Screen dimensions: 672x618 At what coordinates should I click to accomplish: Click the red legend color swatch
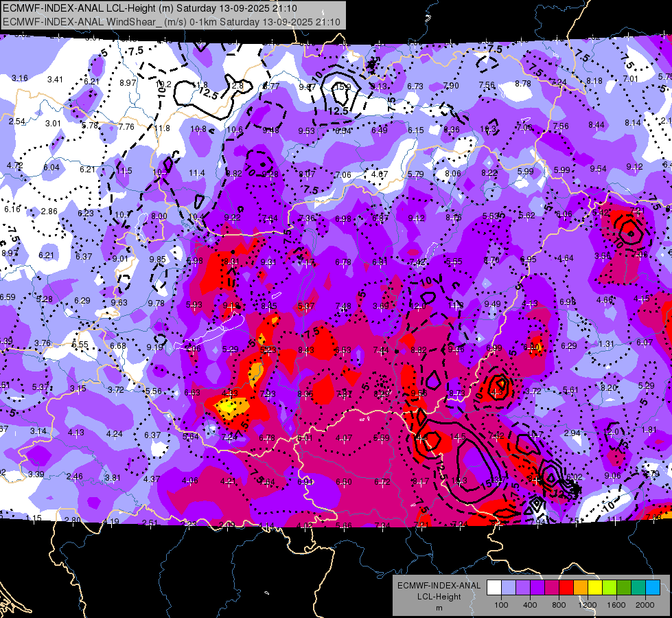566,588
